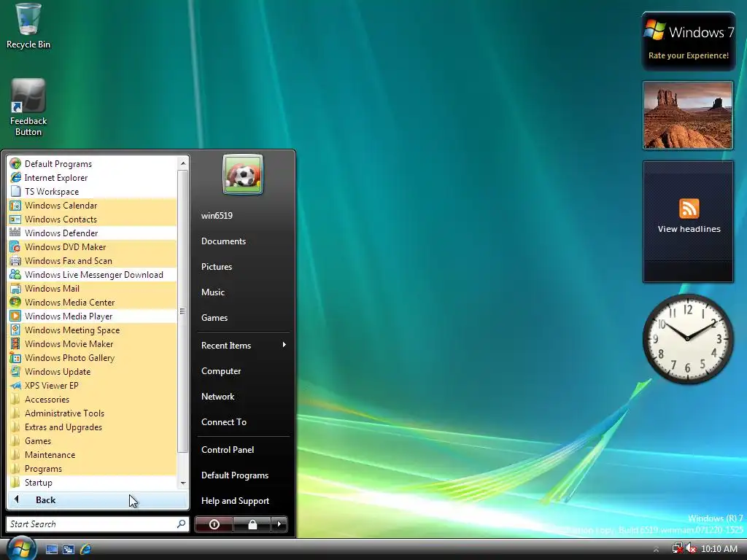Click Show Desktop in Quick Launch

52,549
